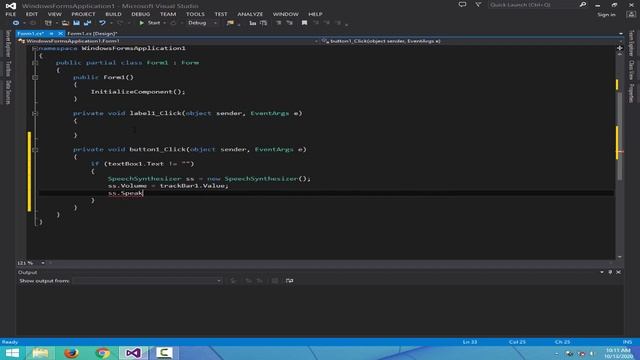Open the VIEW menu
This screenshot has width=640, height=360.
point(54,14)
